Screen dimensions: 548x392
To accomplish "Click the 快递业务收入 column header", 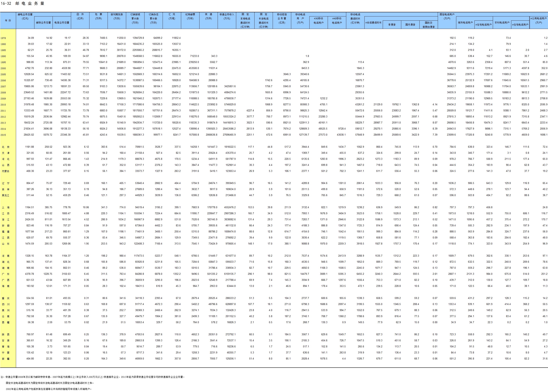I will click(x=227, y=16).
